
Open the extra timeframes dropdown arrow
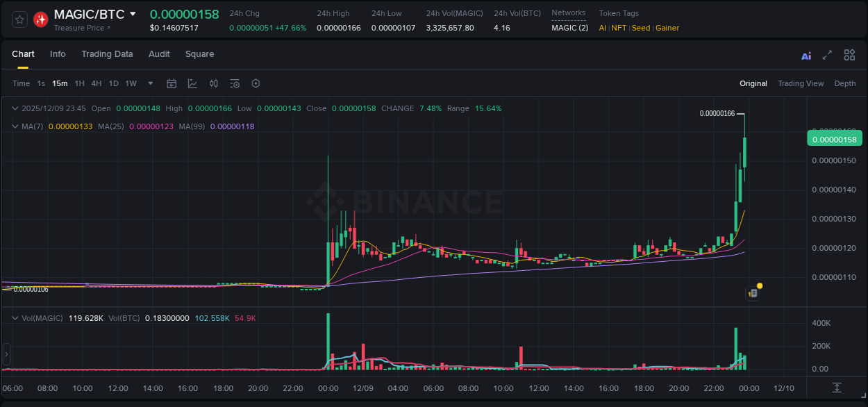tap(149, 83)
